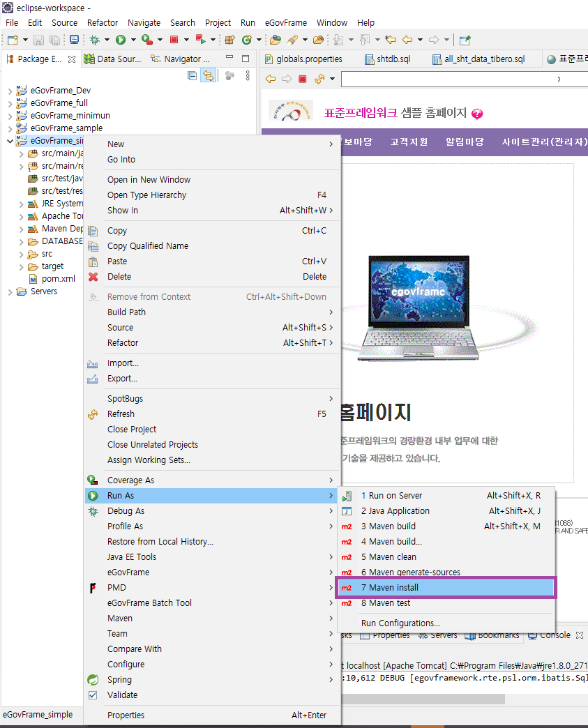Click browser Back arrow in web editor
588x728 pixels.
271,79
